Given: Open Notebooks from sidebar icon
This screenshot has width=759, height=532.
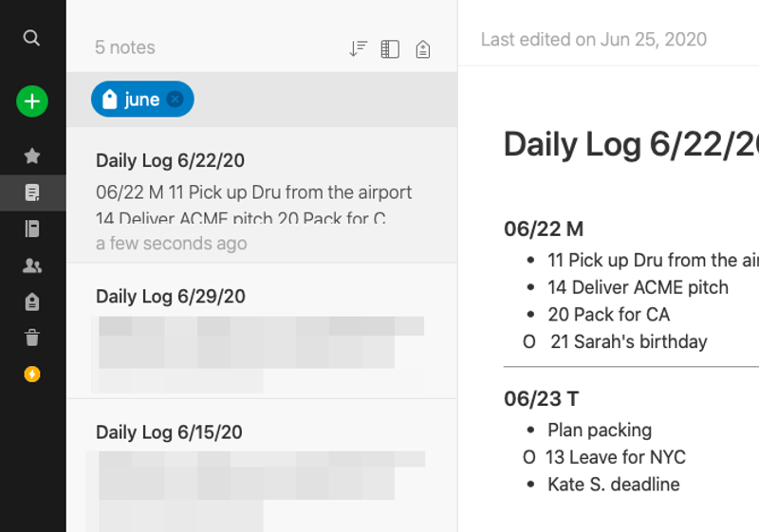Looking at the screenshot, I should (32, 229).
